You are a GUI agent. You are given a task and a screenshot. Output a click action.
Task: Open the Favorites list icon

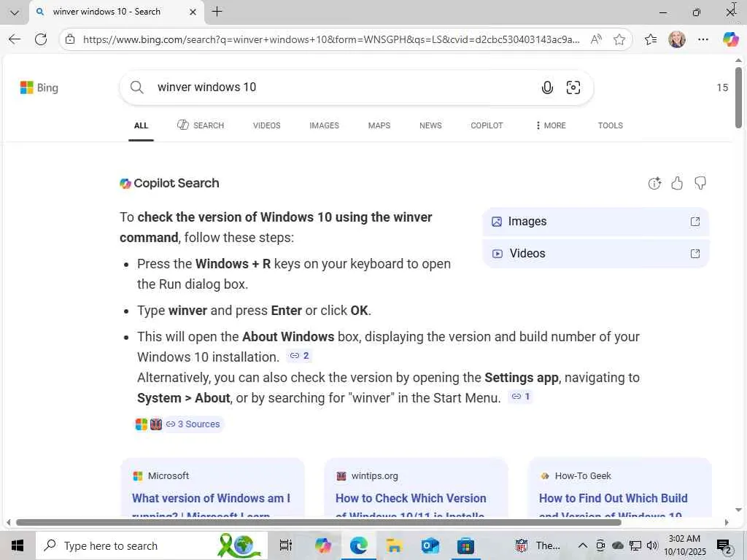[x=650, y=39]
